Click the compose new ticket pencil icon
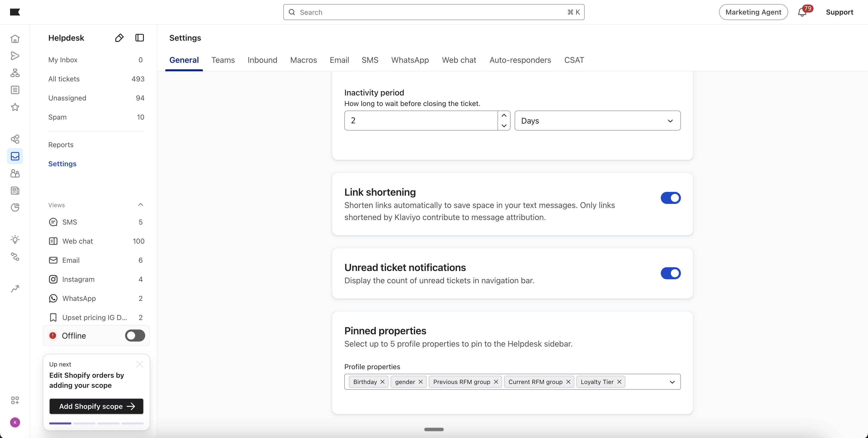The height and width of the screenshot is (438, 868). tap(119, 38)
